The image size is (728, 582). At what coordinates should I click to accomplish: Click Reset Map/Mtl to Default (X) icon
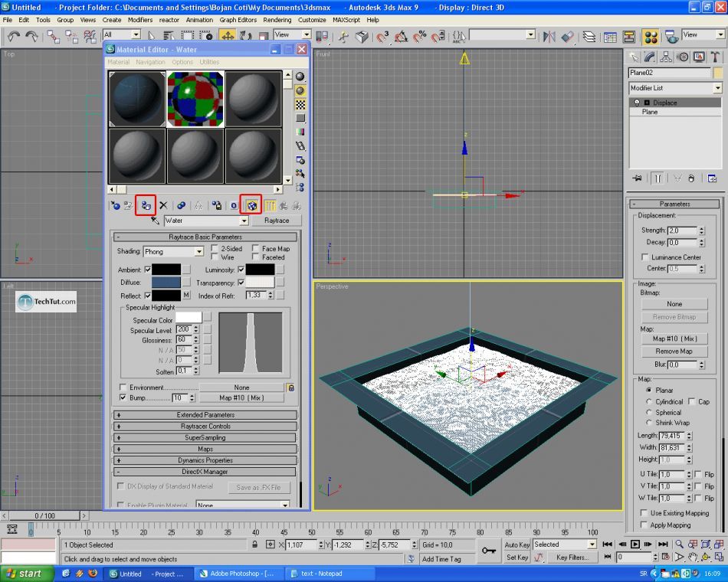tap(163, 205)
